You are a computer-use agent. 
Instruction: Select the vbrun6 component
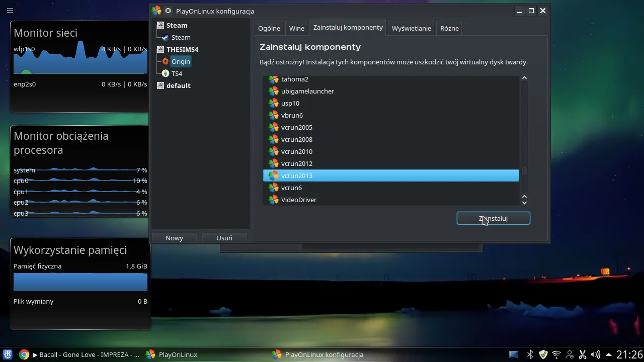point(391,115)
